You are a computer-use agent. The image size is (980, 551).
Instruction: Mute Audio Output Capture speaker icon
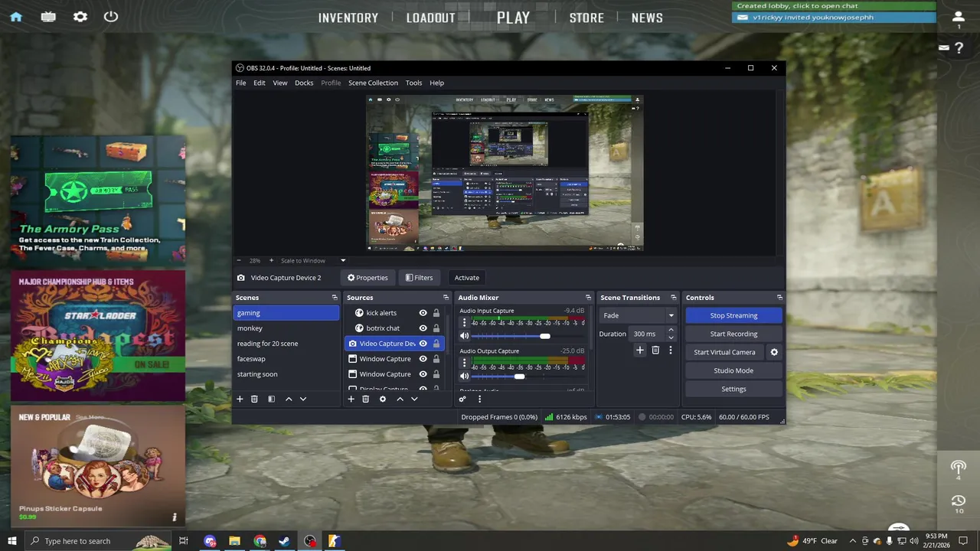pos(464,376)
